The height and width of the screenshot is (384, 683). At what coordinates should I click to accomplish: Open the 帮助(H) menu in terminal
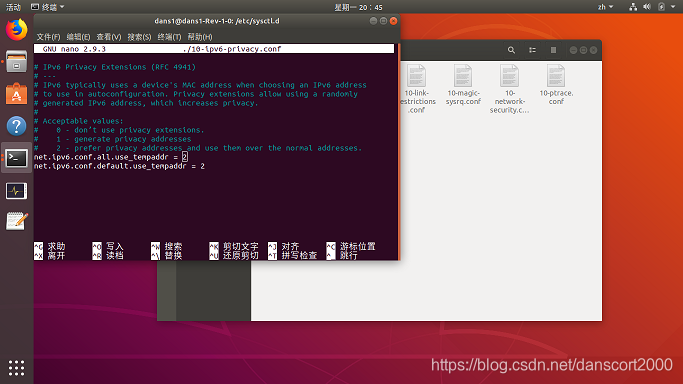200,37
